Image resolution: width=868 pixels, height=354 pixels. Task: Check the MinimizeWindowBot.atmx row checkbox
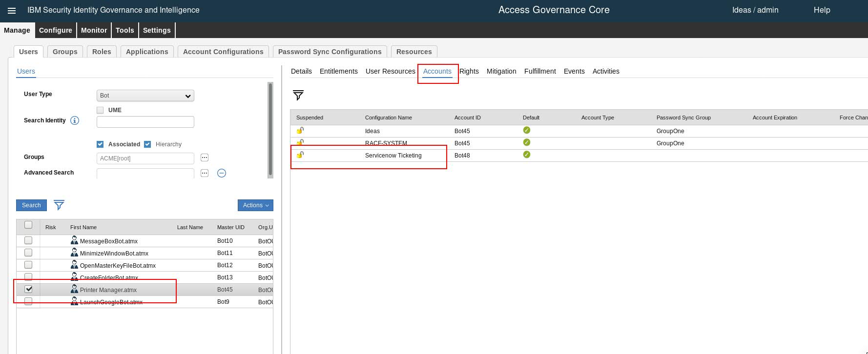pyautogui.click(x=28, y=253)
